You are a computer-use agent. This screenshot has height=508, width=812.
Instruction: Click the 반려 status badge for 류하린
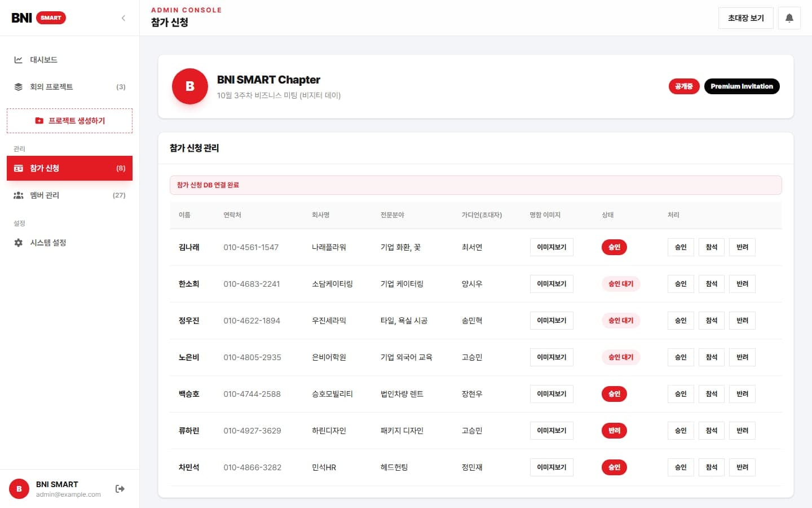pos(614,431)
